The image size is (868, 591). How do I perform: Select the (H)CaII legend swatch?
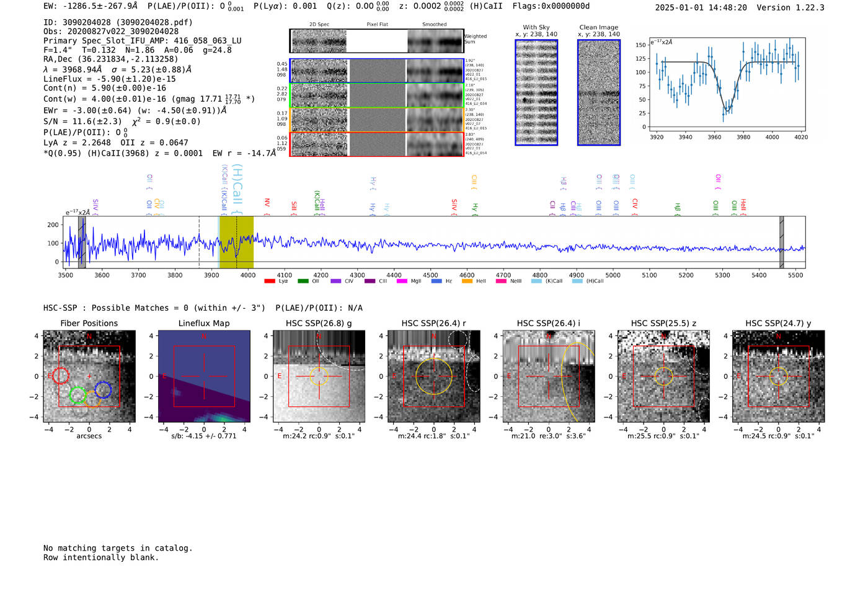577,281
